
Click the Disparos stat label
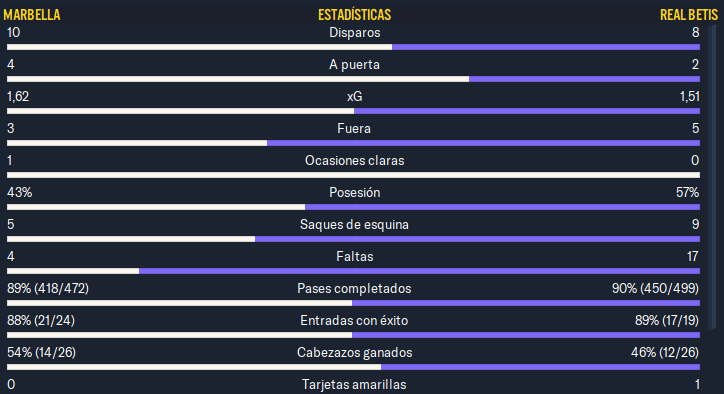[355, 33]
